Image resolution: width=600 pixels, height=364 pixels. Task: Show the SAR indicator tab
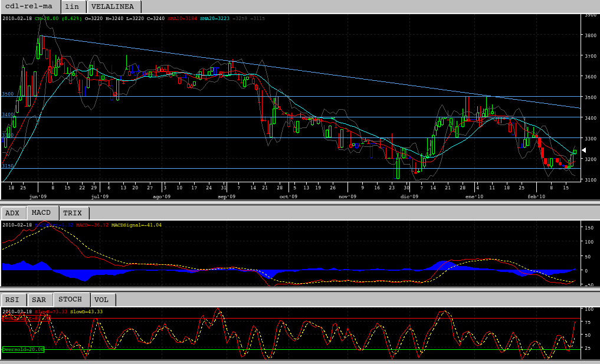pyautogui.click(x=40, y=300)
